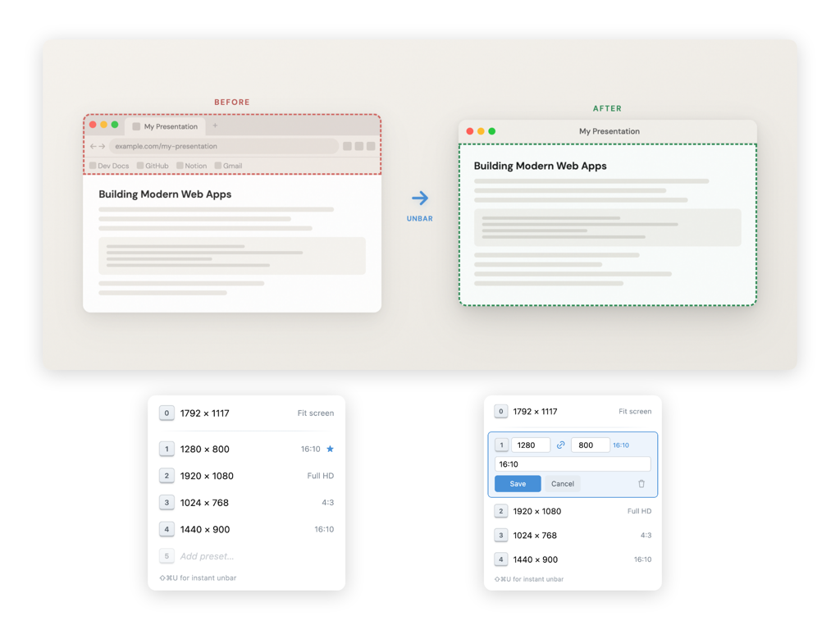Click the example.com/my-presentation address bar

click(224, 146)
